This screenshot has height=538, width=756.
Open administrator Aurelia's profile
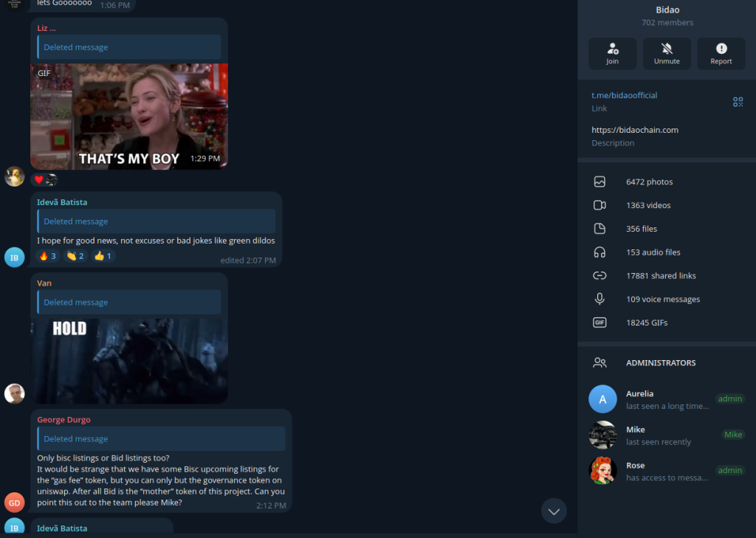(x=667, y=399)
